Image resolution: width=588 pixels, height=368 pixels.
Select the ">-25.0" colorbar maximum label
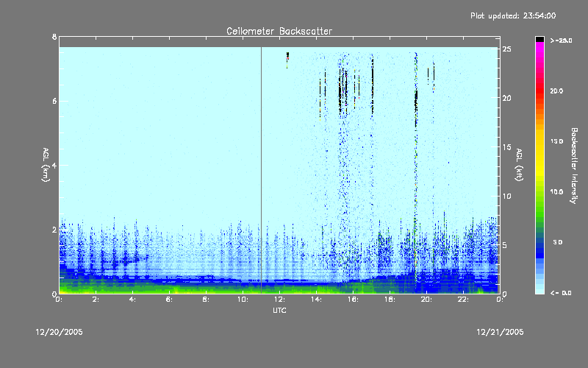[562, 40]
